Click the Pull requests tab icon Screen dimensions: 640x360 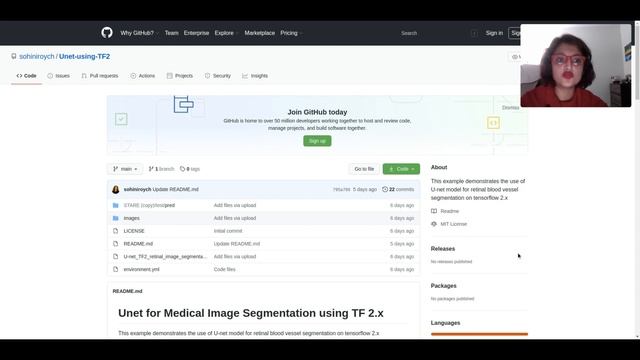point(84,76)
